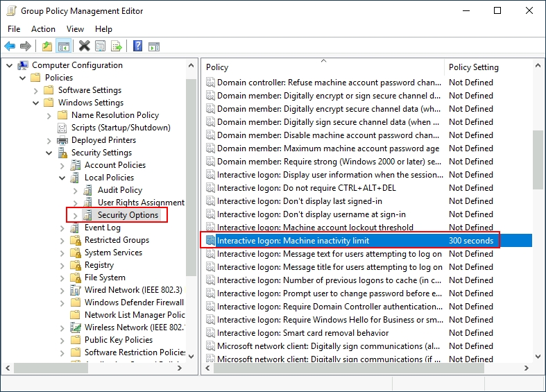Viewport: 546px width, 392px height.
Task: Click the Delete X toolbar icon
Action: 84,46
